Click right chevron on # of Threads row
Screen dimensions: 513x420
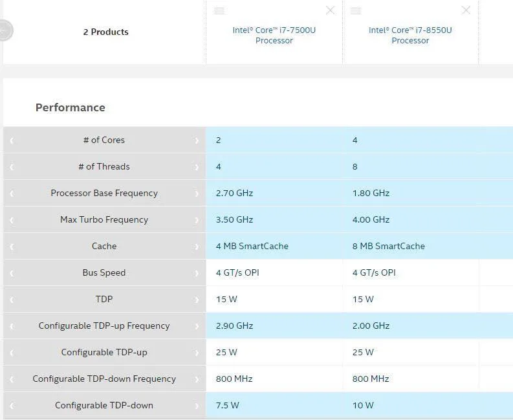[197, 167]
